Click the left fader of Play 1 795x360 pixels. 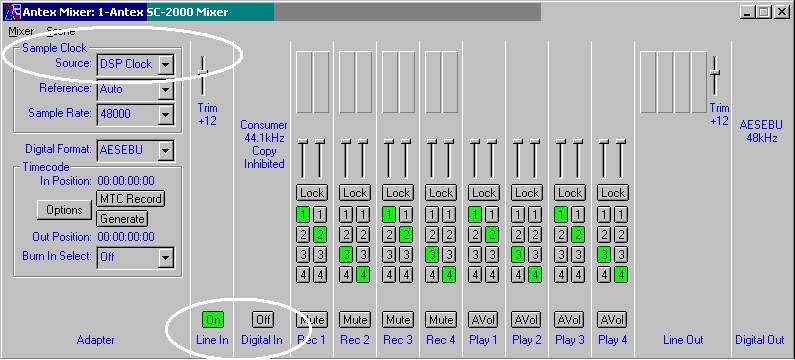(x=475, y=158)
